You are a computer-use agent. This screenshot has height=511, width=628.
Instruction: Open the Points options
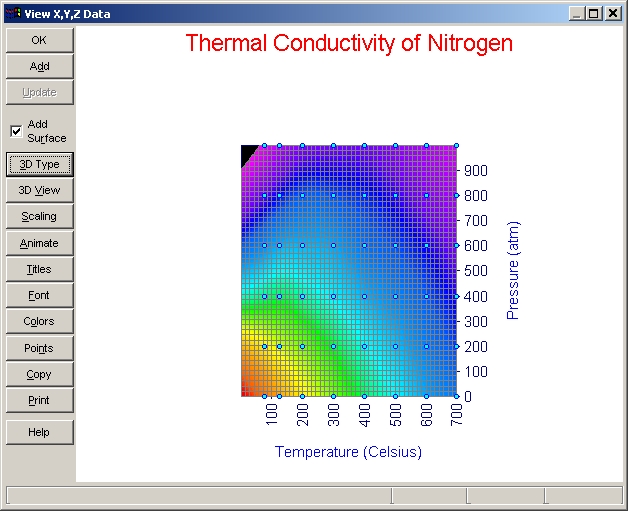tap(39, 348)
